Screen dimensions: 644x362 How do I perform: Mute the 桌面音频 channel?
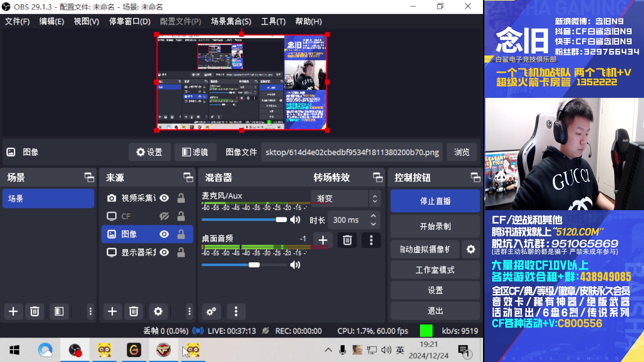point(295,265)
